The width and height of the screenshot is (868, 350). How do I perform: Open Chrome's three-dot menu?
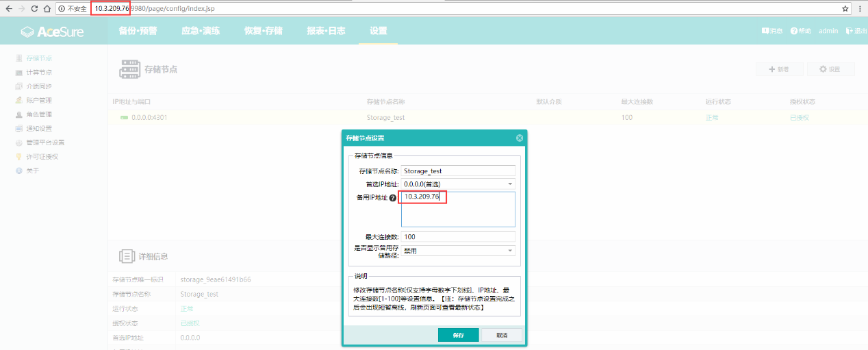[x=860, y=9]
